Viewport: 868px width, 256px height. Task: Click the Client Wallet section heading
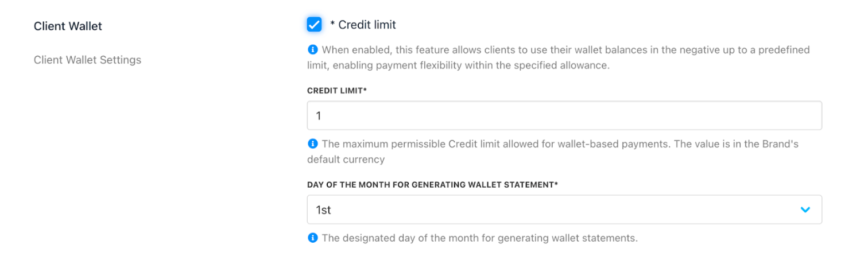(x=68, y=26)
